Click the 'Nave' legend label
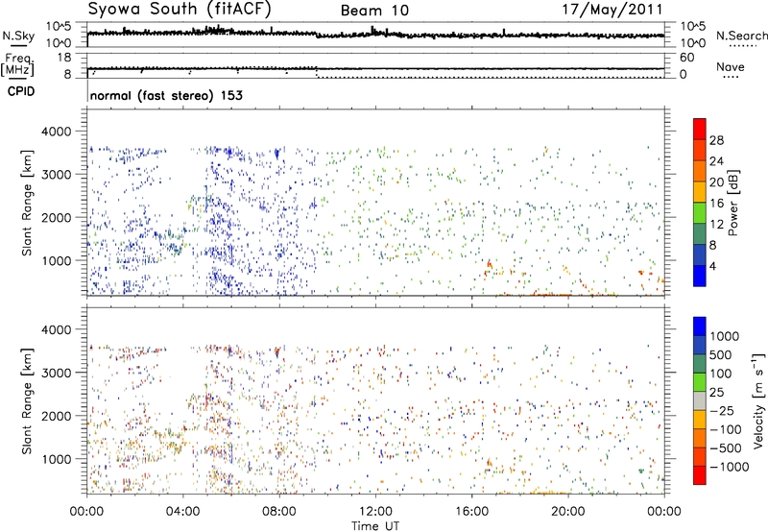This screenshot has width=768, height=532. (x=731, y=66)
